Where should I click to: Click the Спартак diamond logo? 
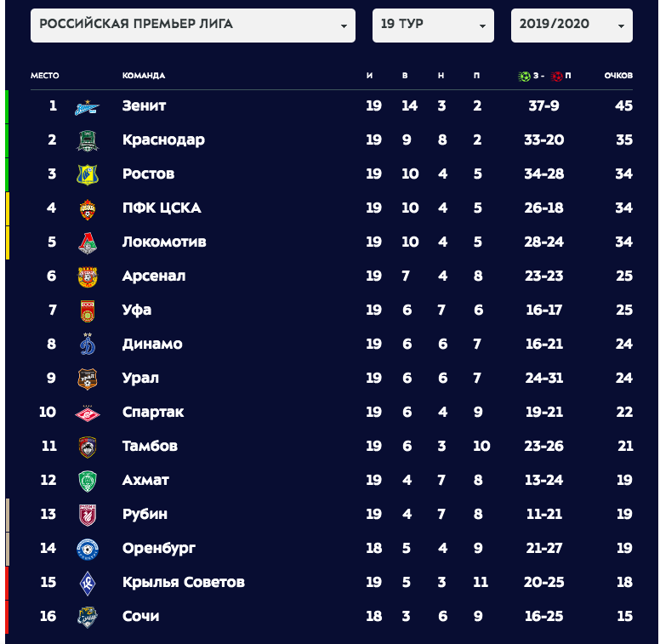88,414
